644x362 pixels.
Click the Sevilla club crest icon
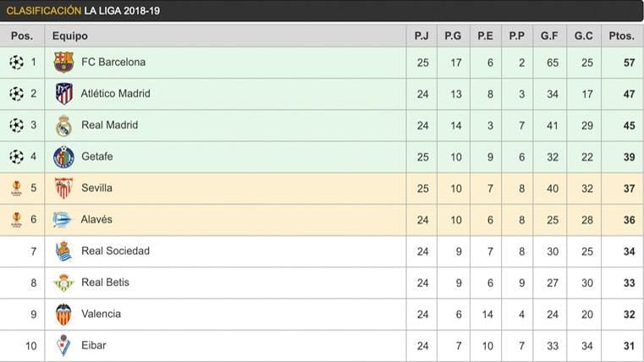pos(63,188)
